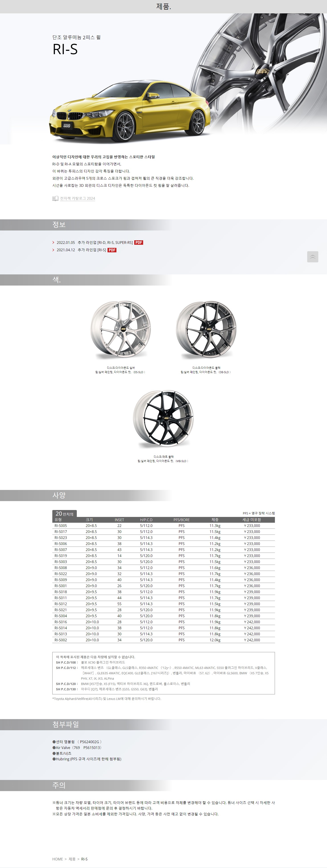This screenshot has width=327, height=868.
Task: Click the RI-S013 row label
Action: [x=61, y=634]
